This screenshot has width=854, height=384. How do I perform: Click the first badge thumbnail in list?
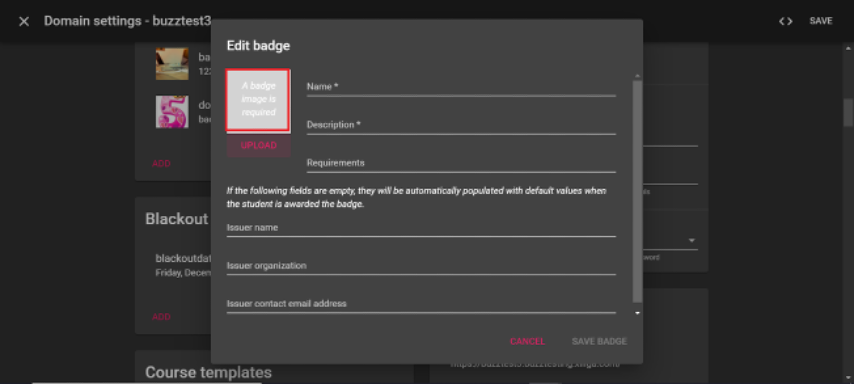[x=172, y=64]
